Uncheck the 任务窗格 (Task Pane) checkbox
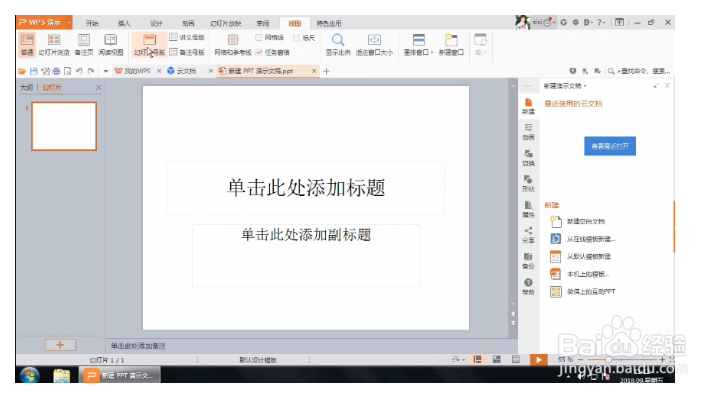This screenshot has width=728, height=394. 259,52
